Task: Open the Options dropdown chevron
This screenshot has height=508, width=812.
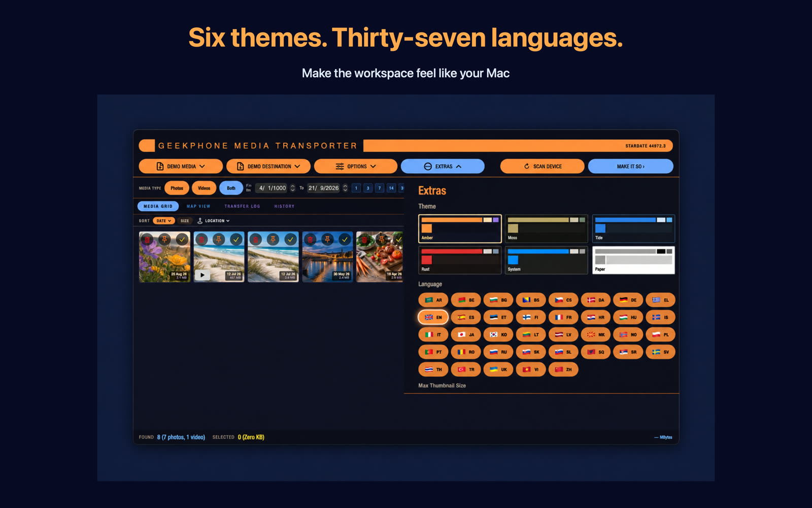Action: coord(373,166)
